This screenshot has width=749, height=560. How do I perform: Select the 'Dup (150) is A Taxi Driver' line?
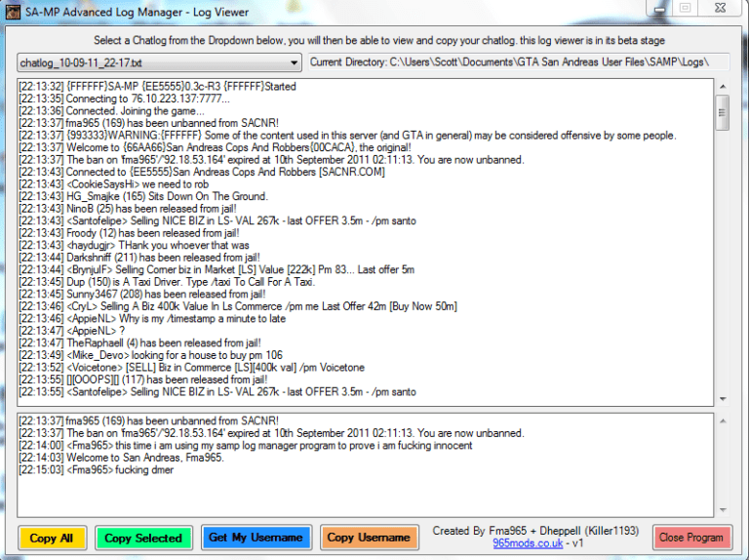click(x=167, y=282)
